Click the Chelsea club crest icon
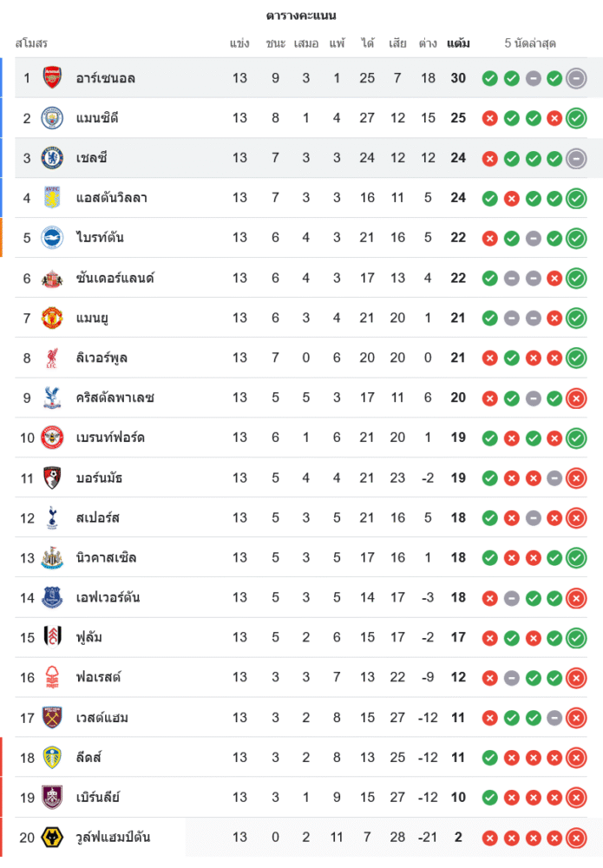The width and height of the screenshot is (603, 868). (x=52, y=158)
